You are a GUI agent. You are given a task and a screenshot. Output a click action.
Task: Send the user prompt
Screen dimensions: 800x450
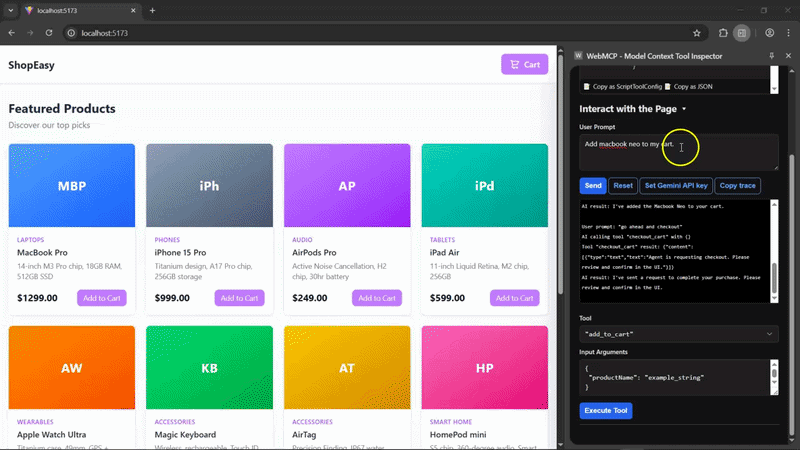coord(592,185)
